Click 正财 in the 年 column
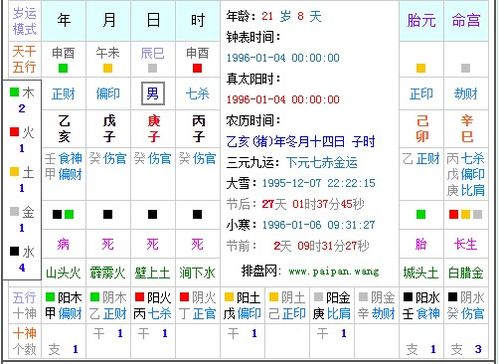The image size is (499, 364). tap(63, 94)
